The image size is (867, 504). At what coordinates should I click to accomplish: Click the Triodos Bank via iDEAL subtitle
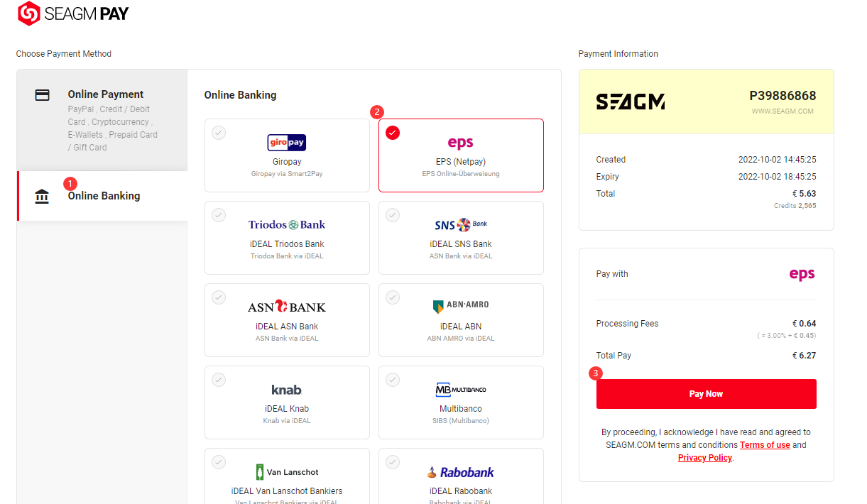(287, 256)
